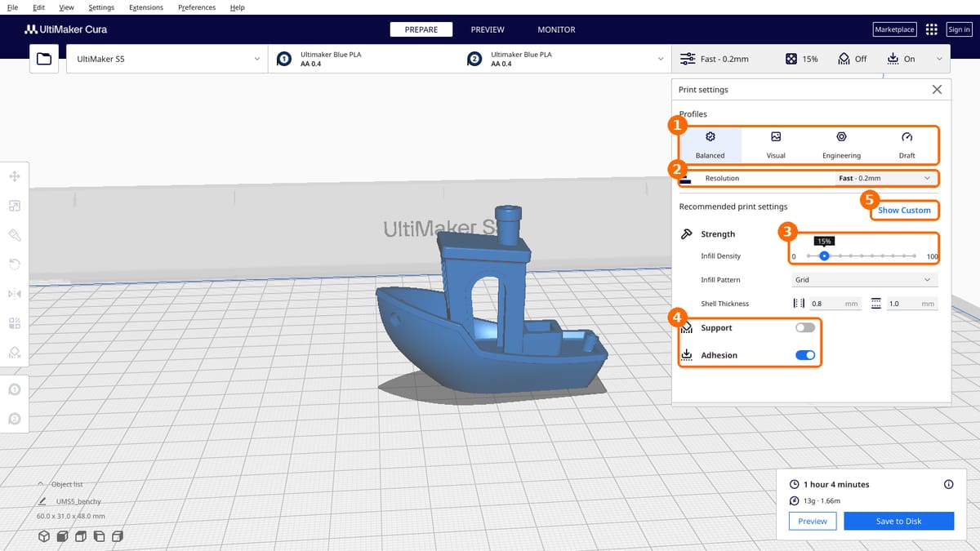Open the Help menu

click(x=237, y=7)
